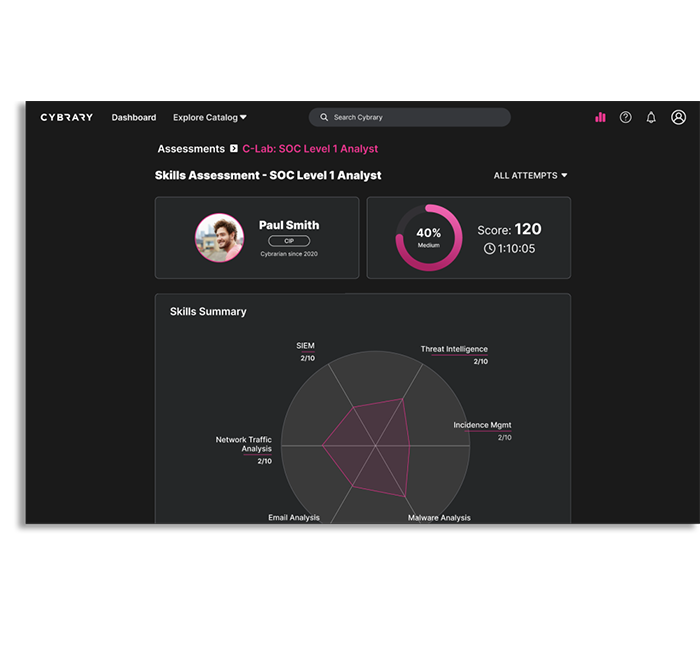Select the Email Analysis label
This screenshot has width=700, height=650.
click(294, 517)
